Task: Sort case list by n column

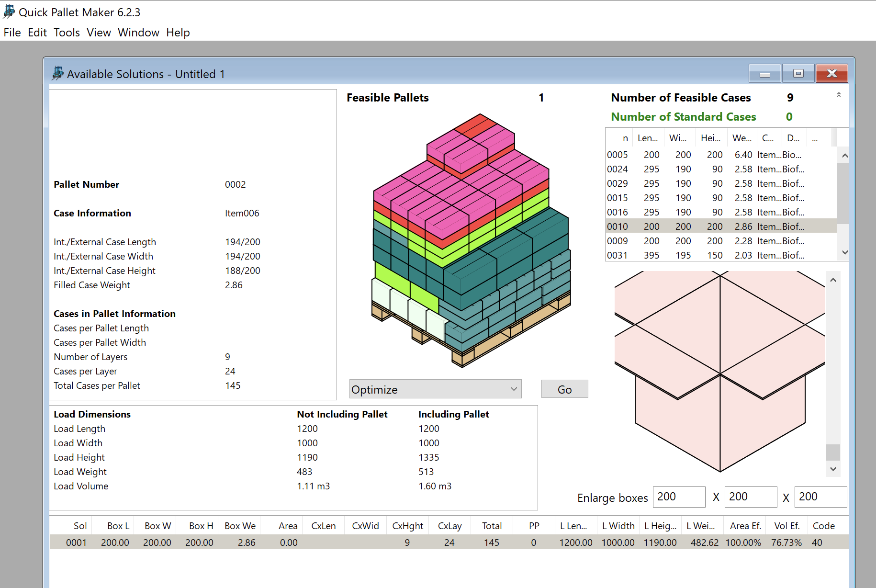Action: pos(619,138)
